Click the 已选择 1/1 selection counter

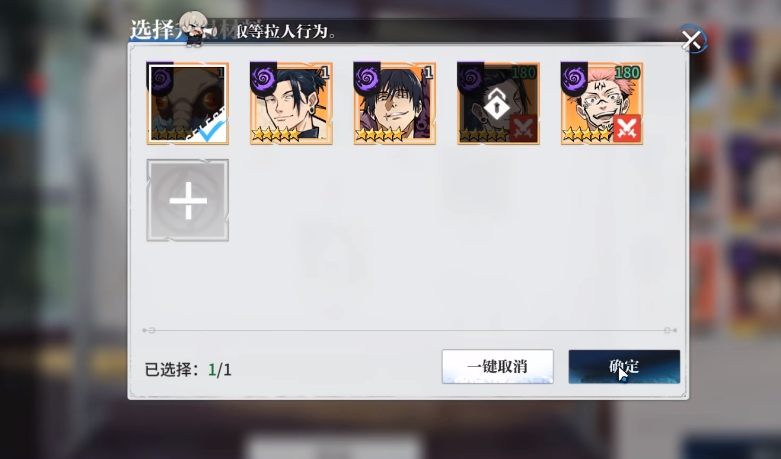188,370
